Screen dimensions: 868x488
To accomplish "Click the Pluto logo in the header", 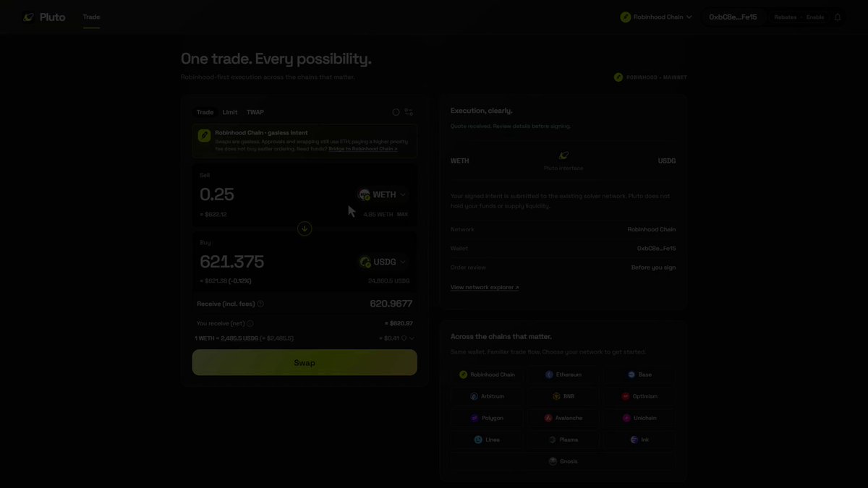I will click(43, 17).
